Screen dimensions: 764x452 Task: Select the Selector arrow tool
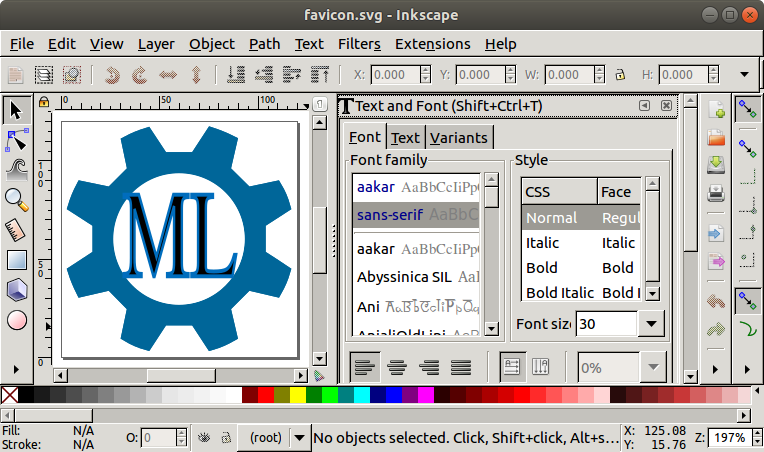pos(17,110)
